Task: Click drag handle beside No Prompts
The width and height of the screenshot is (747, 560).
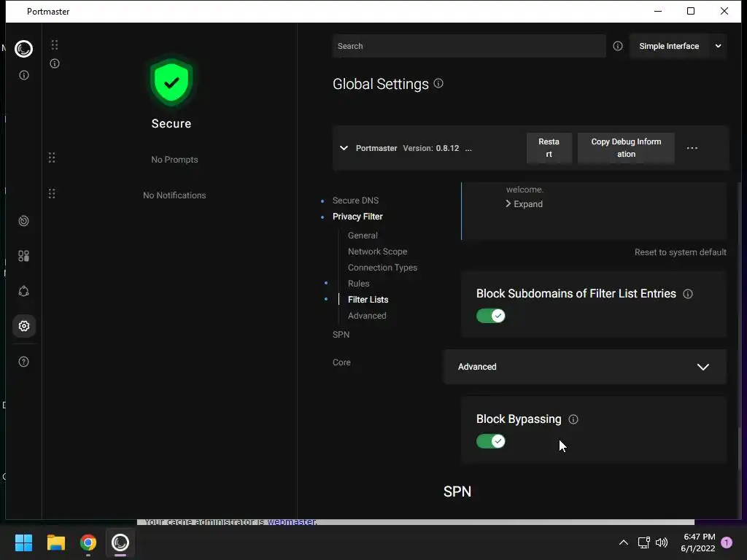Action: tap(52, 157)
